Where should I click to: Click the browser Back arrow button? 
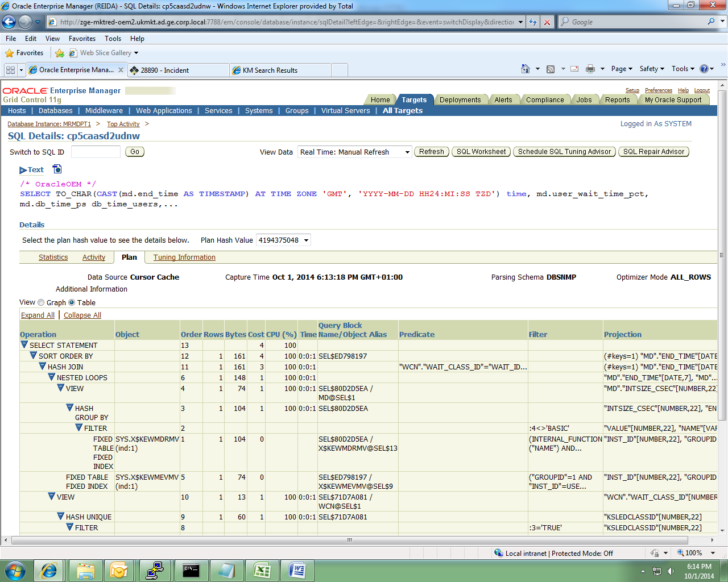(9, 22)
